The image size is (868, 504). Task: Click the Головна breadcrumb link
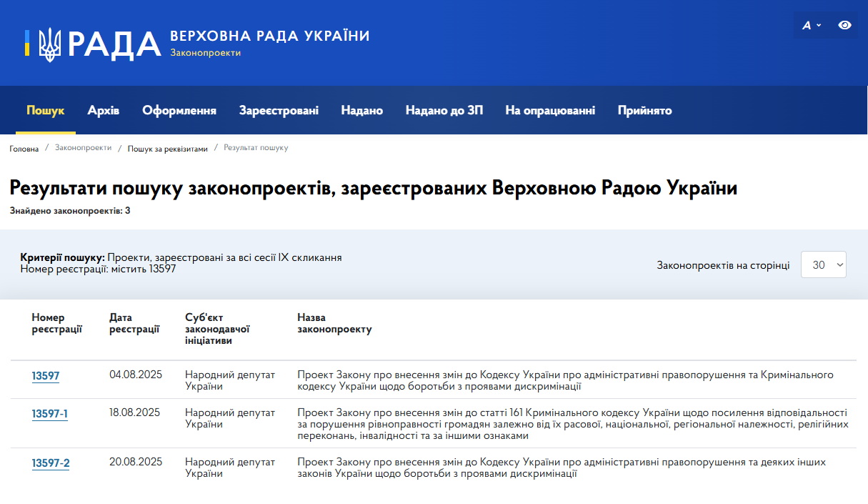24,149
